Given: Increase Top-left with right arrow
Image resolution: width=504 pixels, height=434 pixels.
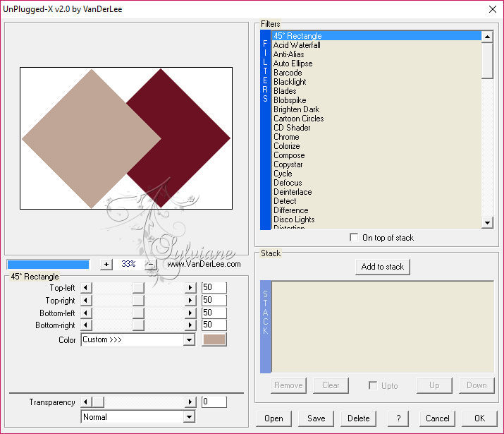Looking at the screenshot, I should (x=190, y=287).
